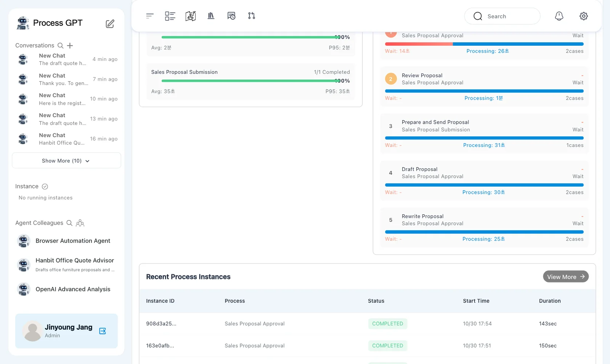The height and width of the screenshot is (364, 610).
Task: Open the scheduled chat history icon
Action: [x=231, y=16]
